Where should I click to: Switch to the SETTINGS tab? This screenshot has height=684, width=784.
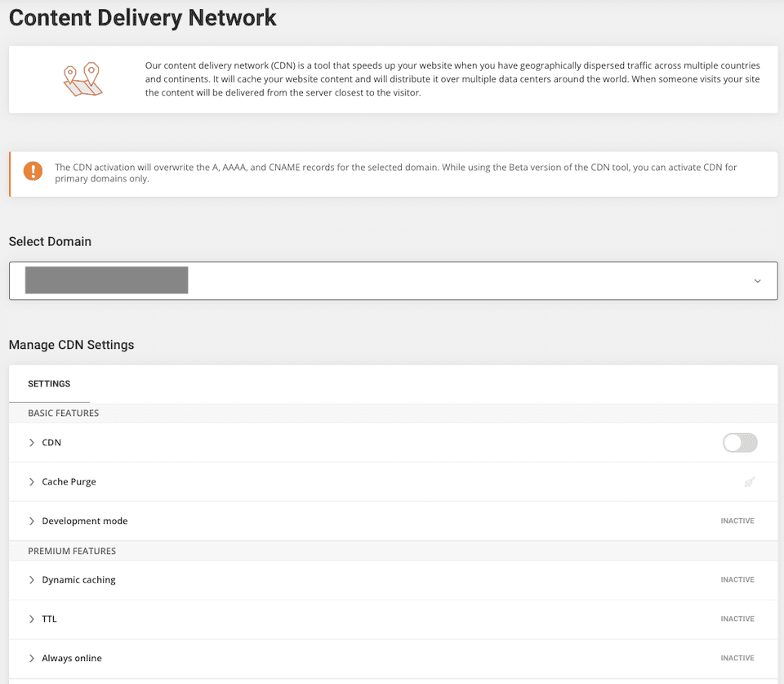49,383
